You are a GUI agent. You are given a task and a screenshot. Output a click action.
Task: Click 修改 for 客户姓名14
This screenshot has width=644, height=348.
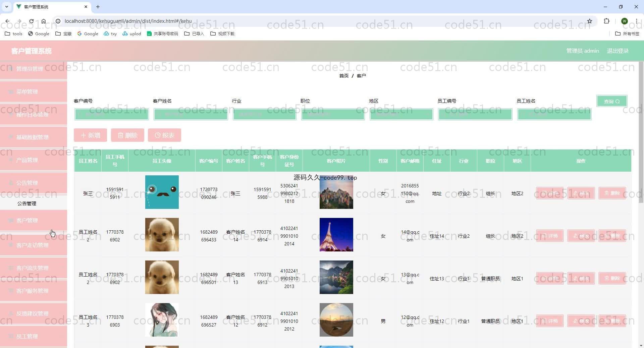click(581, 236)
